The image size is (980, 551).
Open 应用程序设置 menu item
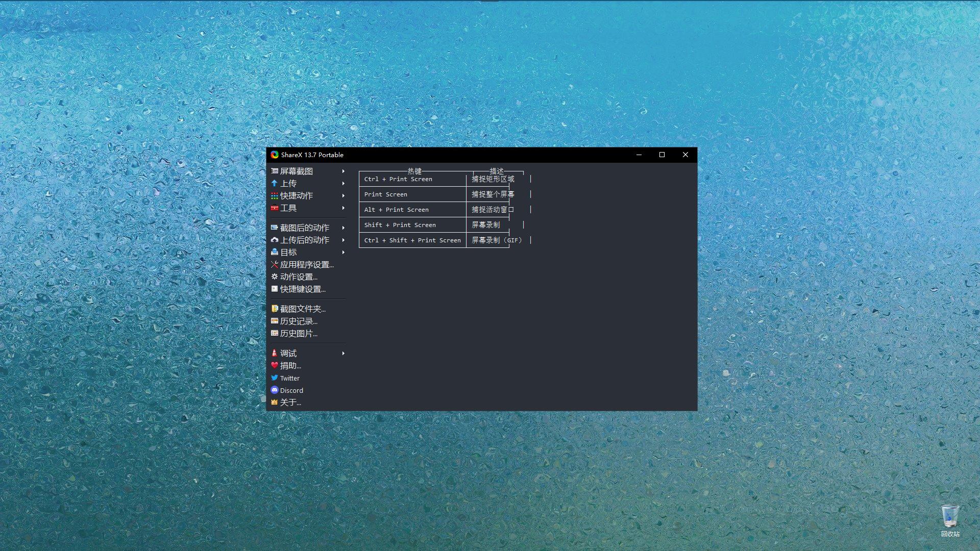306,265
